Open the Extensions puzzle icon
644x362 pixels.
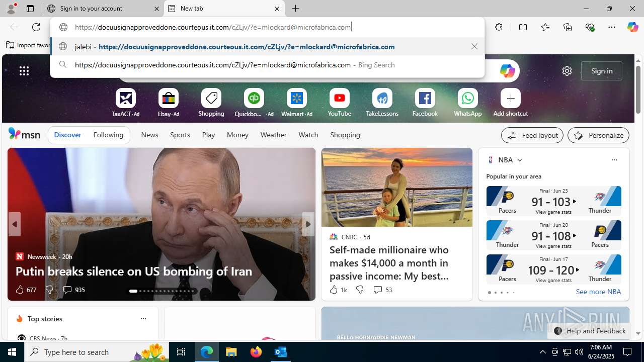tap(499, 27)
